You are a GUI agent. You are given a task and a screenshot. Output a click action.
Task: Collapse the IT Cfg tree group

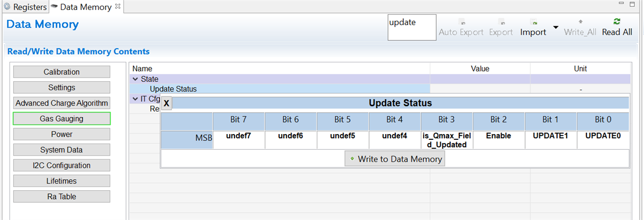tap(135, 99)
